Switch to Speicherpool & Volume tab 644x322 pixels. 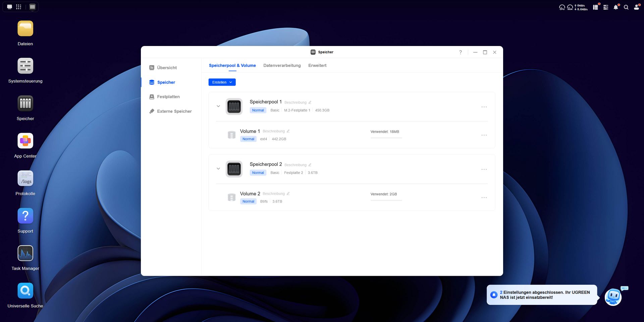[232, 65]
